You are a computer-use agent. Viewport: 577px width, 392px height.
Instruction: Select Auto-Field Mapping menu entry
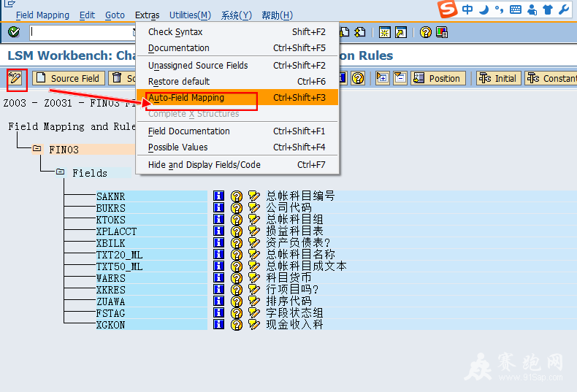pyautogui.click(x=237, y=97)
